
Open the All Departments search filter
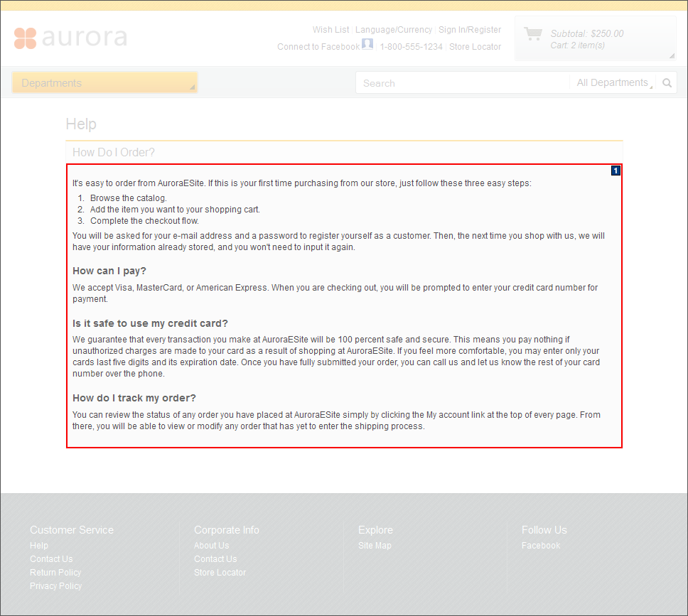click(x=615, y=83)
